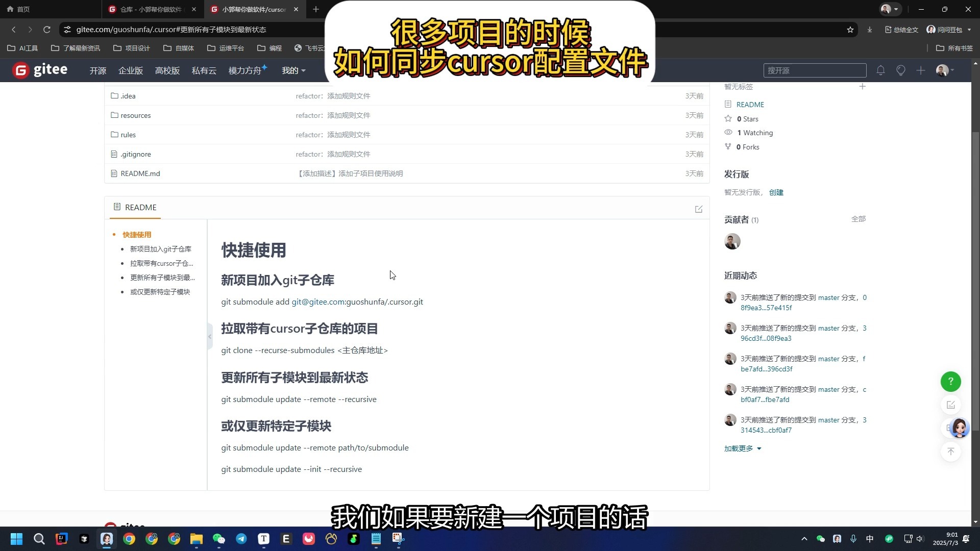The width and height of the screenshot is (980, 551).
Task: Click the page vertical scrollbar
Action: [x=975, y=281]
